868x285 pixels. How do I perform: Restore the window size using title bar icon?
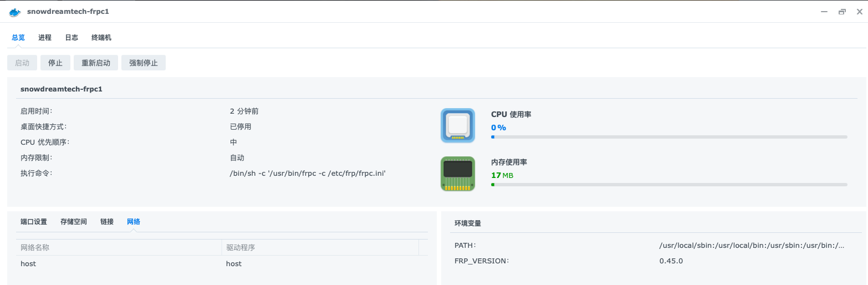842,12
